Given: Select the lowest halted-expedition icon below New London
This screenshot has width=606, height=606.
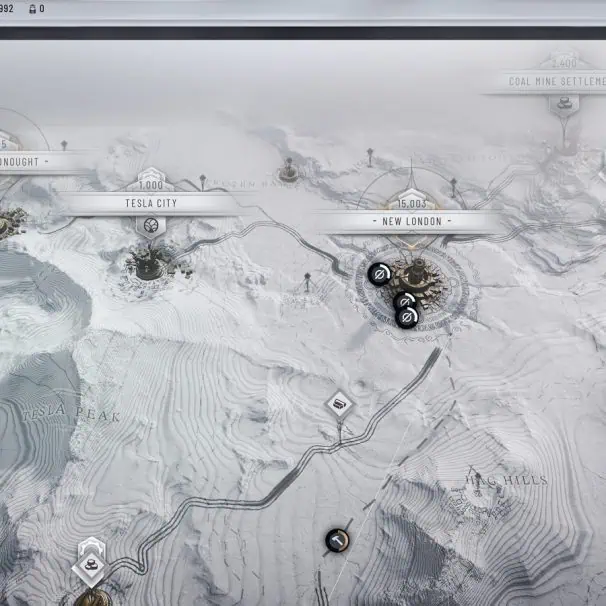Looking at the screenshot, I should (x=407, y=318).
